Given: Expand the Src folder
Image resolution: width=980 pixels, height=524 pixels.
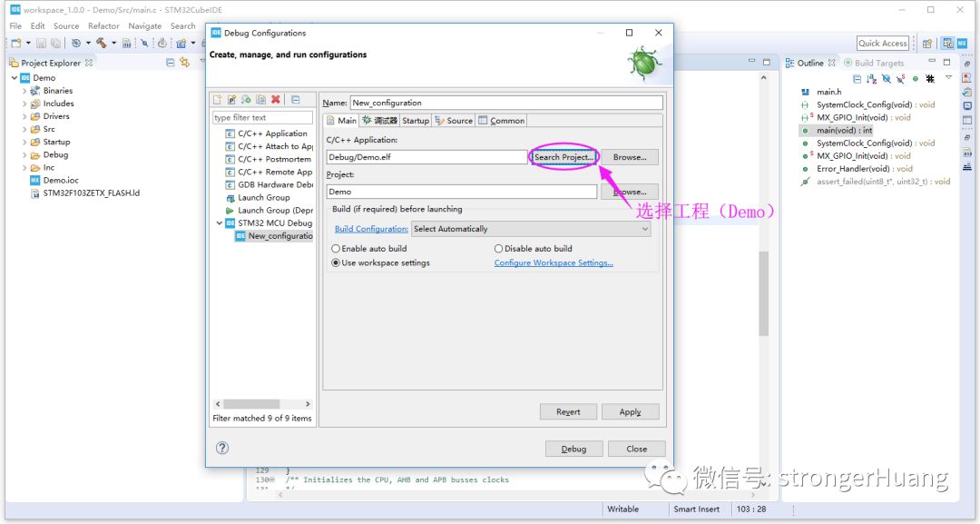Looking at the screenshot, I should click(24, 130).
